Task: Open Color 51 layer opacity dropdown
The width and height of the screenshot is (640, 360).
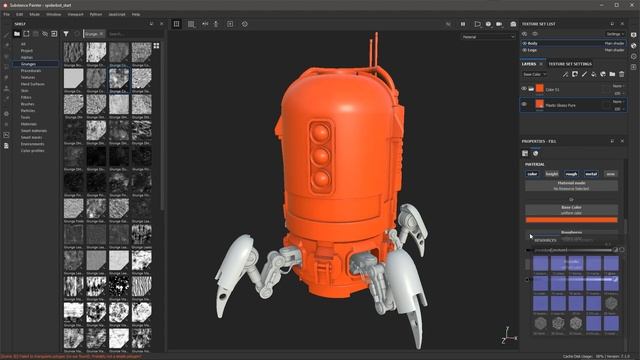Action: 618,93
